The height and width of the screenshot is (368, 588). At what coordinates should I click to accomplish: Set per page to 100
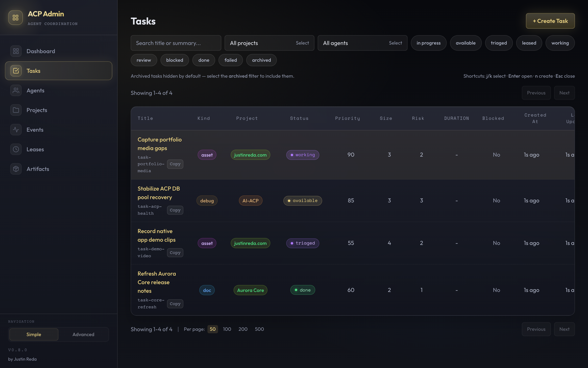click(227, 329)
